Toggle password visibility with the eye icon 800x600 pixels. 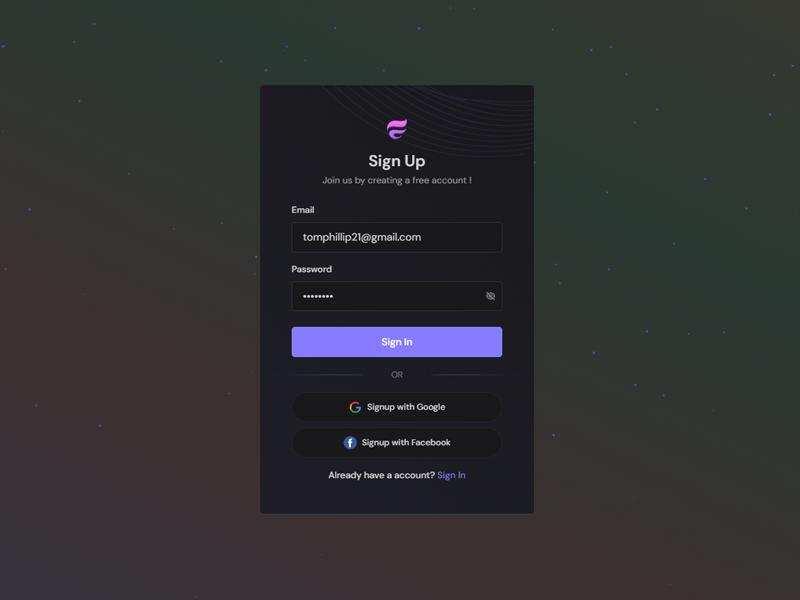click(x=490, y=296)
